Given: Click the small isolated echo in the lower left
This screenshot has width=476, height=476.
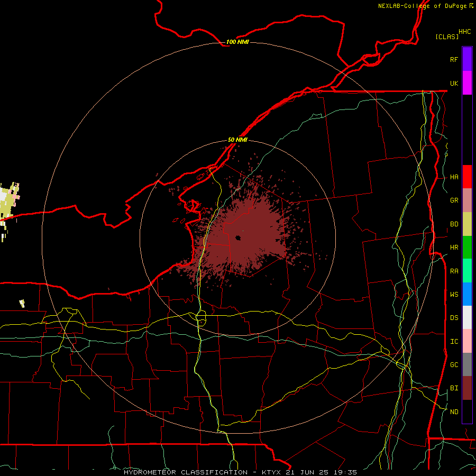Looking at the screenshot, I should (22, 303).
